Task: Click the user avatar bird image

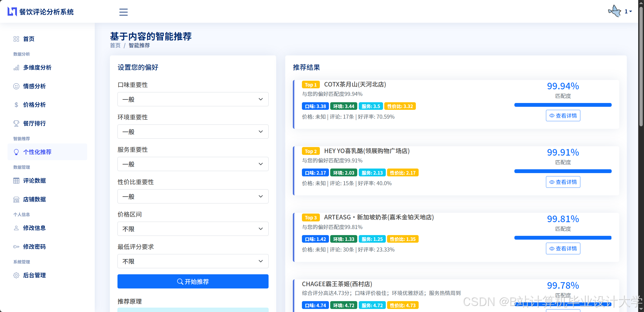Action: pos(614,11)
